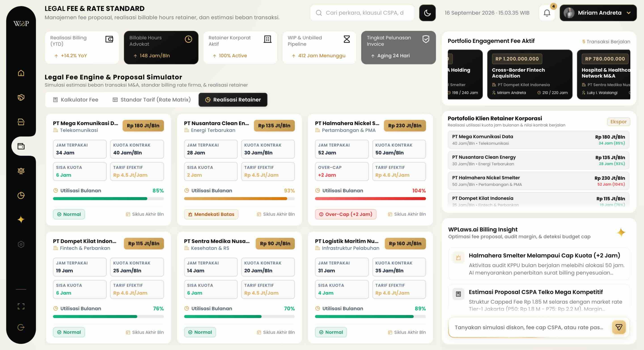Image resolution: width=644 pixels, height=350 pixels.
Task: Click Rp 230 Jt/Bln badge on Halmahera card
Action: pos(405,126)
